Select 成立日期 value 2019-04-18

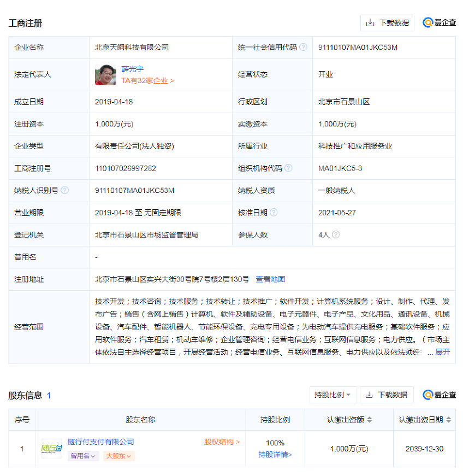(114, 102)
